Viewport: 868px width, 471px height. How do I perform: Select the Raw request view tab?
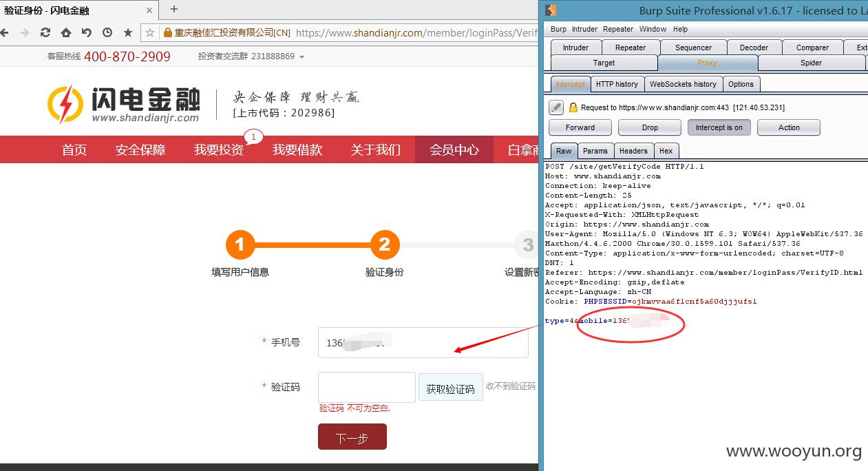coord(564,151)
